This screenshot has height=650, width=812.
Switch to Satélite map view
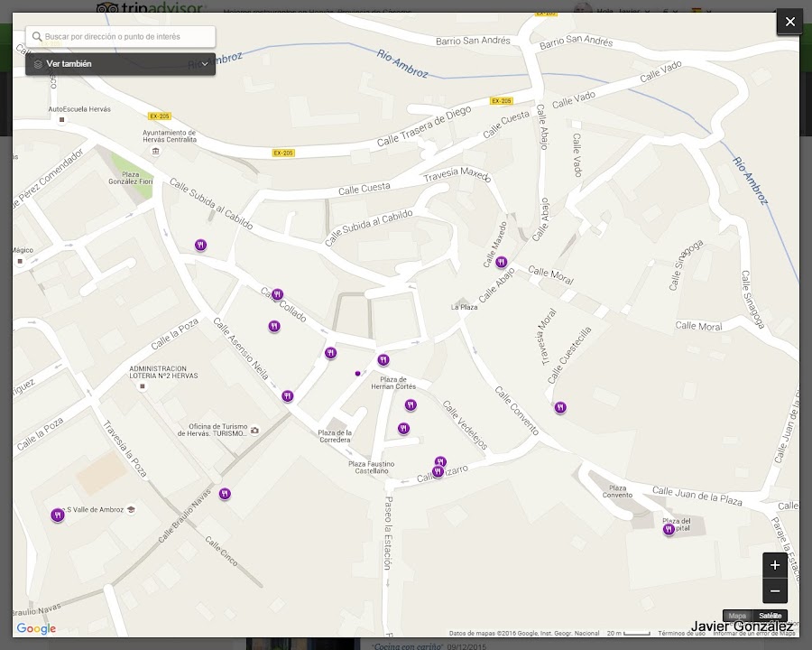770,616
